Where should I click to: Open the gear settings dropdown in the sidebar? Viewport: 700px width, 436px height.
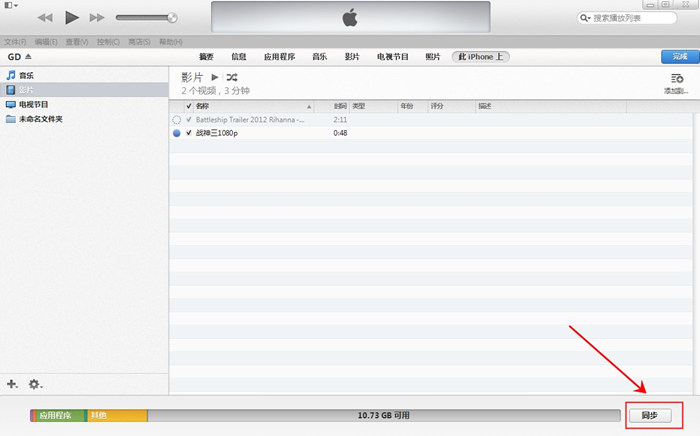coord(35,383)
